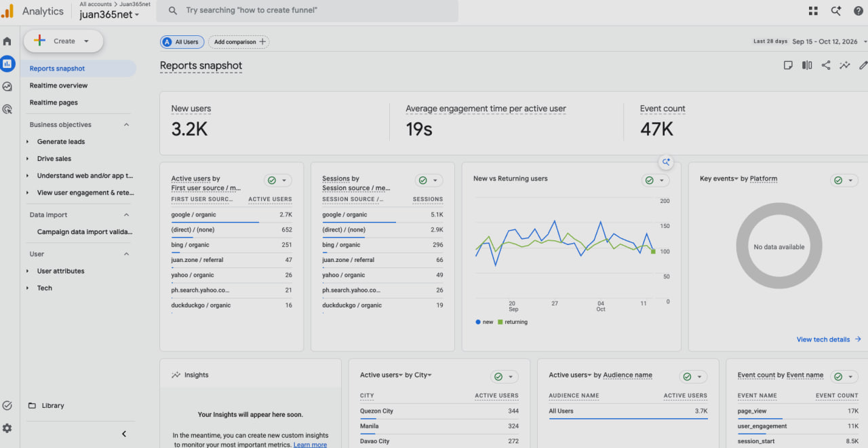The width and height of the screenshot is (868, 448).
Task: Share this report via share icon
Action: click(x=826, y=65)
